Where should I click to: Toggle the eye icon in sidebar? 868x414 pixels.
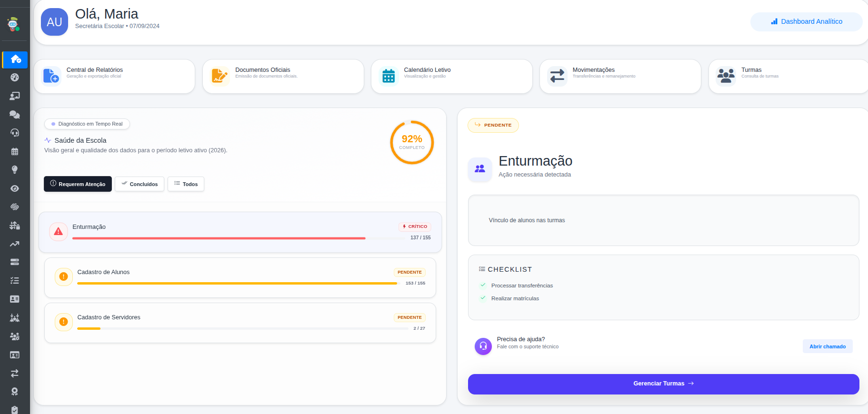[x=15, y=188]
